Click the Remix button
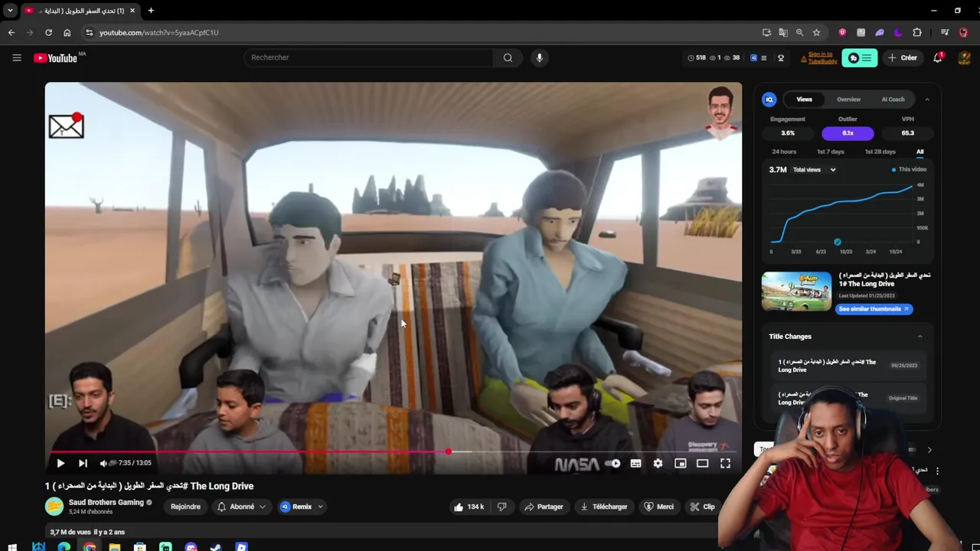This screenshot has height=551, width=980. click(296, 507)
